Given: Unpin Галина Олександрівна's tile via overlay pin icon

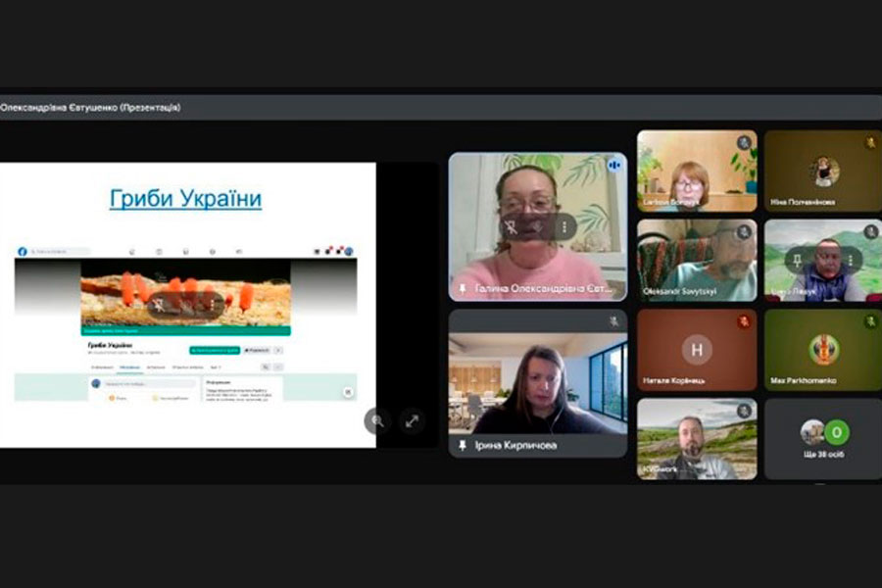Looking at the screenshot, I should pos(511,227).
